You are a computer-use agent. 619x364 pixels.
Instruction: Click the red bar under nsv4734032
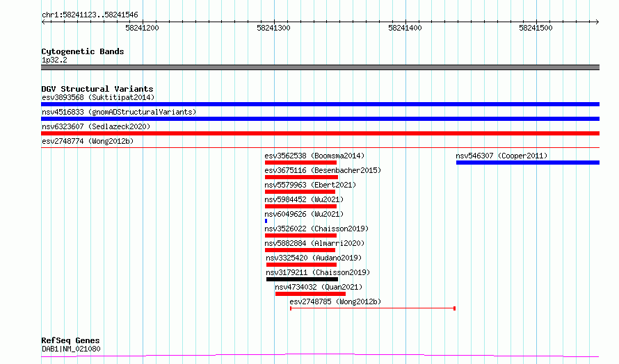click(310, 294)
